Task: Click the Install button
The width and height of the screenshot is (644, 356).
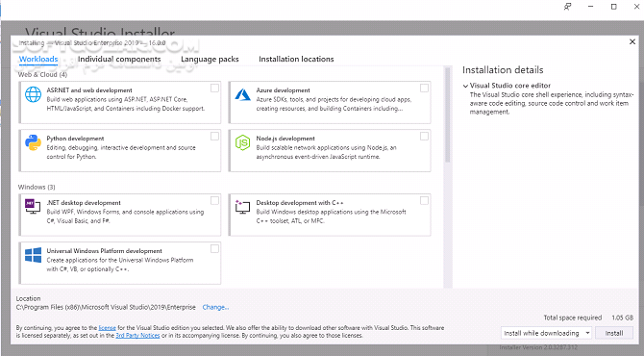Action: [x=614, y=333]
